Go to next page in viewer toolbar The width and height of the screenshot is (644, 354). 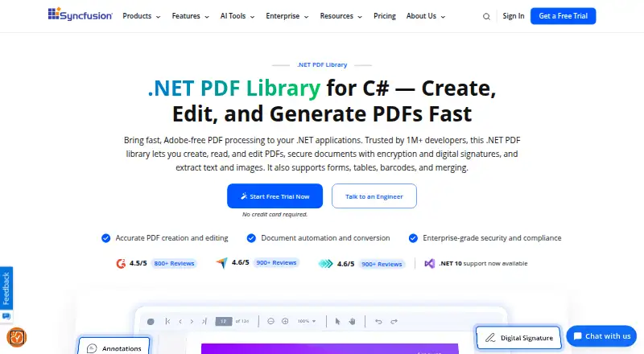[192, 322]
